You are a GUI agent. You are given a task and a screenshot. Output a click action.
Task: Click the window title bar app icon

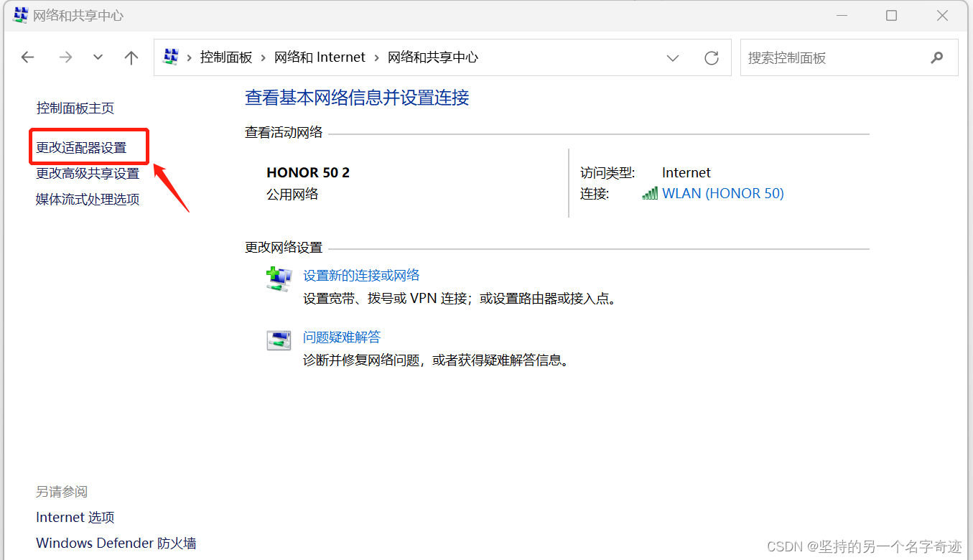(x=20, y=15)
